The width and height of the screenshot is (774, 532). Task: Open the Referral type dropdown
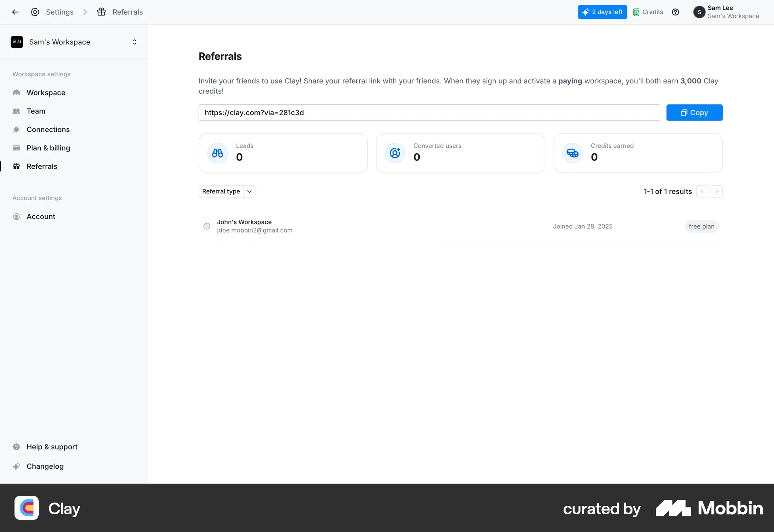coord(227,191)
